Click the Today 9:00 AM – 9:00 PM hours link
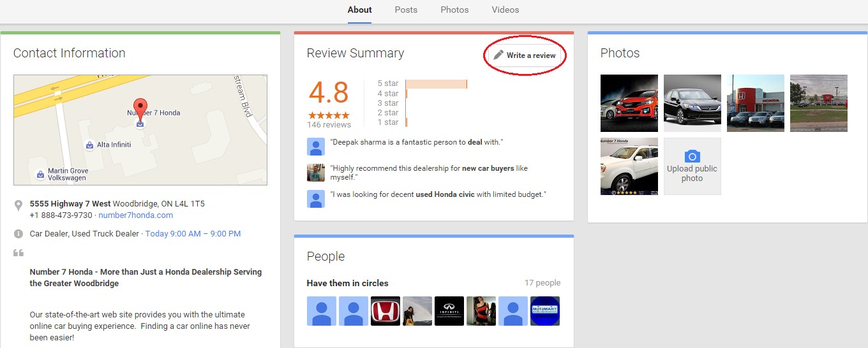 pos(193,234)
